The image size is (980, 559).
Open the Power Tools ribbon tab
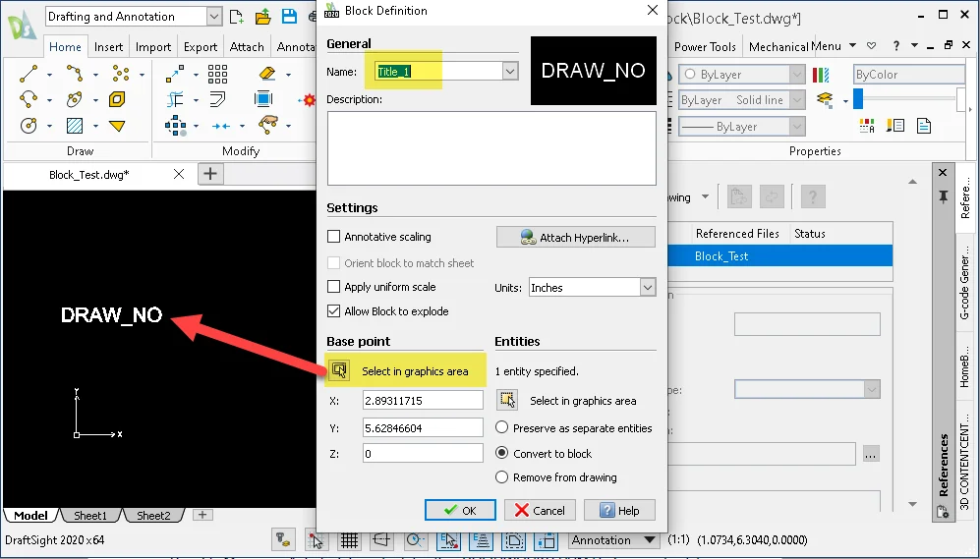(x=705, y=47)
